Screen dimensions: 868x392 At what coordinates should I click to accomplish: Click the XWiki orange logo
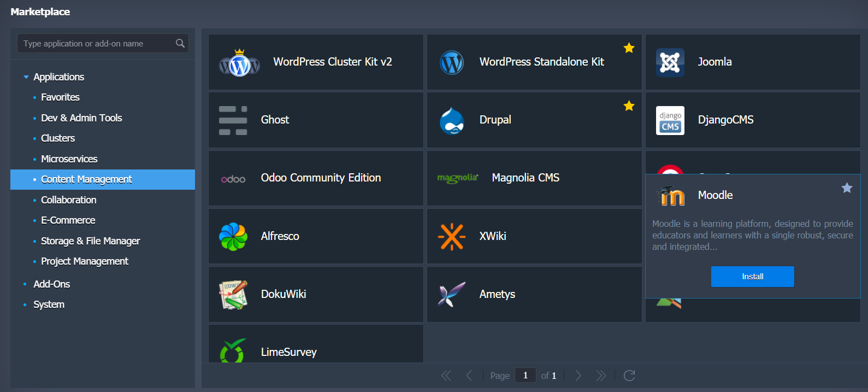click(452, 237)
